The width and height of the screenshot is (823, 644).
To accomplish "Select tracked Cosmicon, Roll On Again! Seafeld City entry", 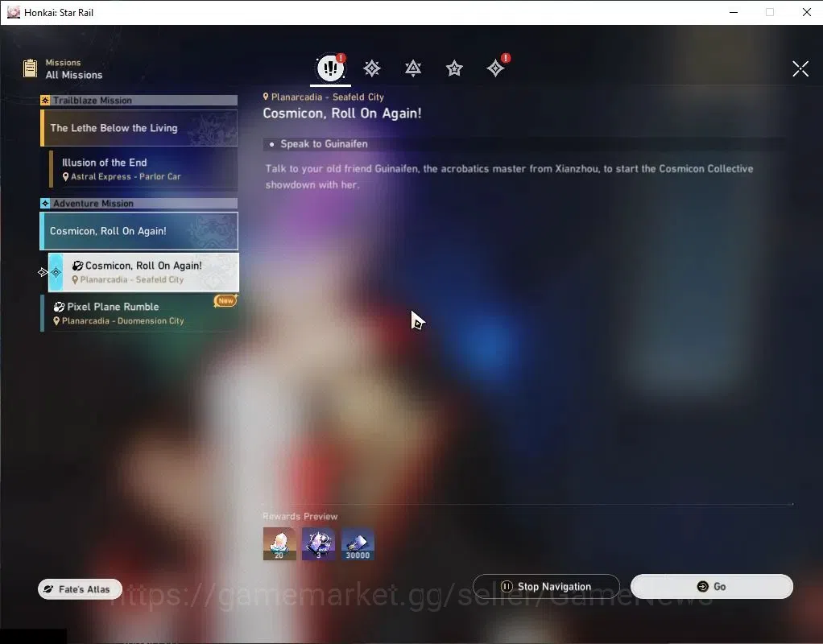I will pyautogui.click(x=143, y=272).
